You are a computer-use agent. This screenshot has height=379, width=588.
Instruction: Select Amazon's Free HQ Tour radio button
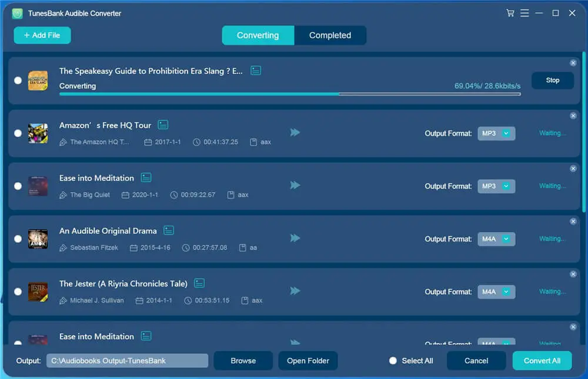18,133
